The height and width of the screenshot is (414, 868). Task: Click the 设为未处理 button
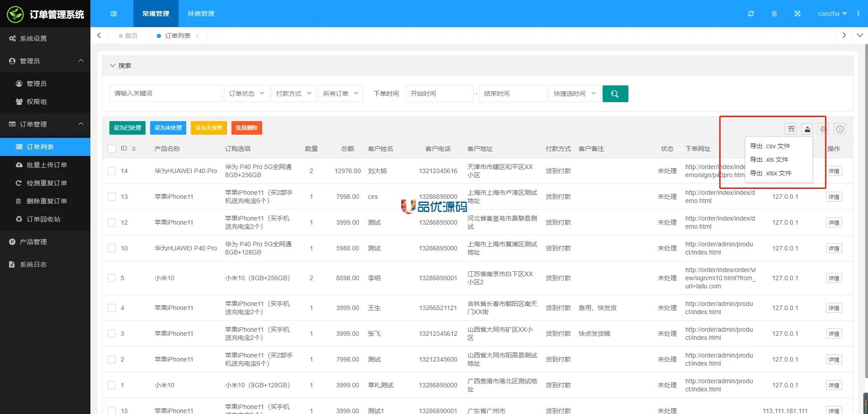168,128
